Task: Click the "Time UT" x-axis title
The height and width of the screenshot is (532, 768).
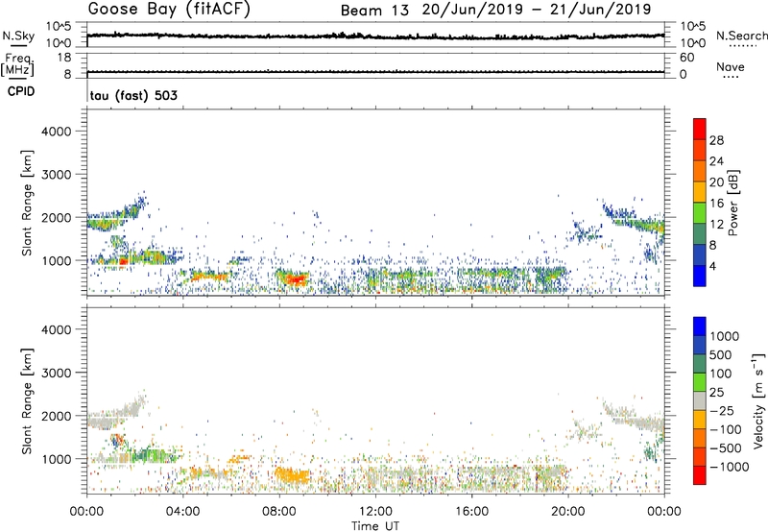Action: pos(375,526)
